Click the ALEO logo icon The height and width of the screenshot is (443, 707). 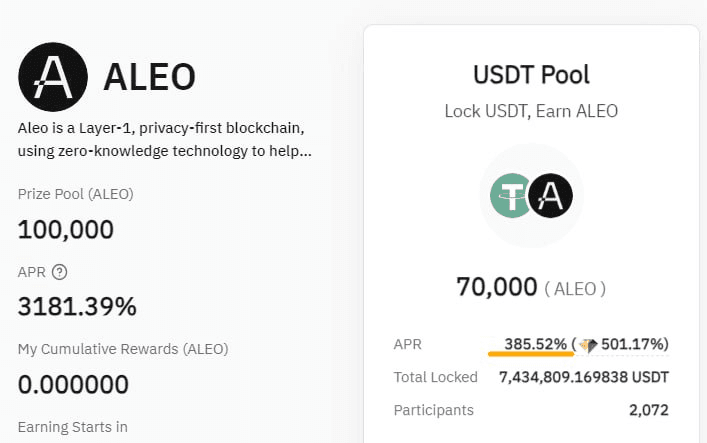(x=53, y=77)
